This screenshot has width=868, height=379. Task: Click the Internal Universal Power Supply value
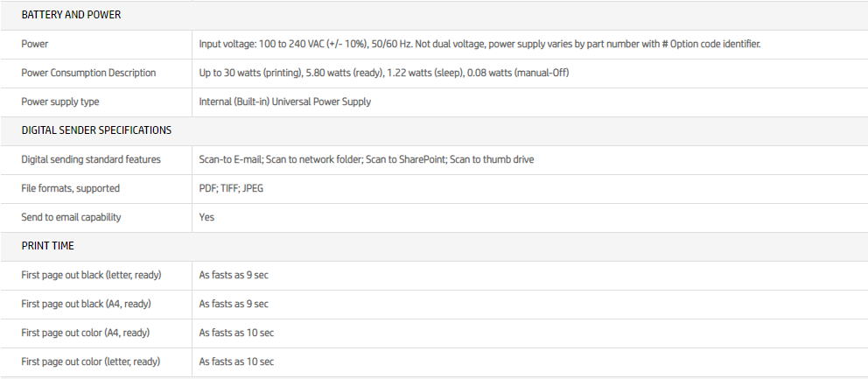tap(284, 102)
